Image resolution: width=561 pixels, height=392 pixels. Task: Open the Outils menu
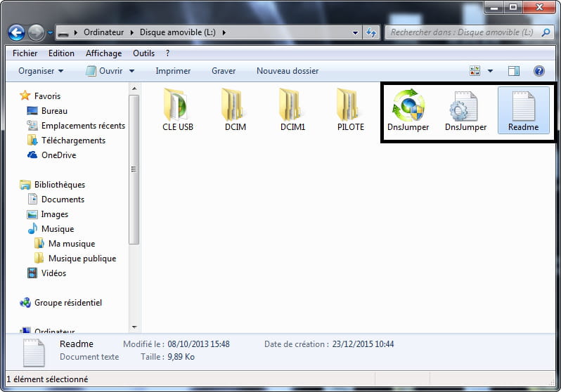click(144, 53)
